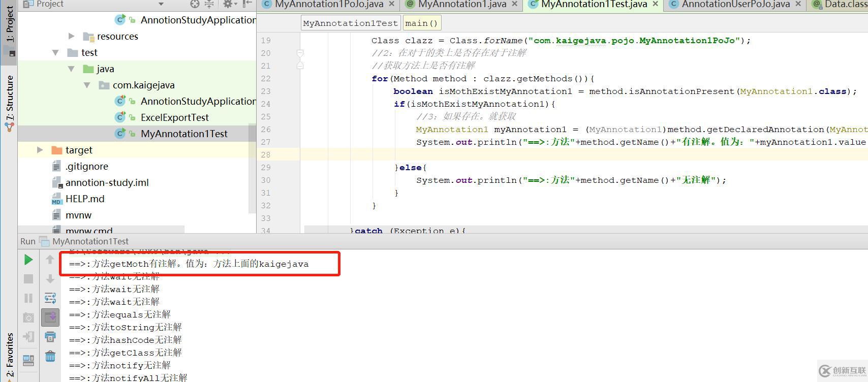Toggle scroll-to-end in Run console
868x382 pixels.
pyautogui.click(x=50, y=317)
